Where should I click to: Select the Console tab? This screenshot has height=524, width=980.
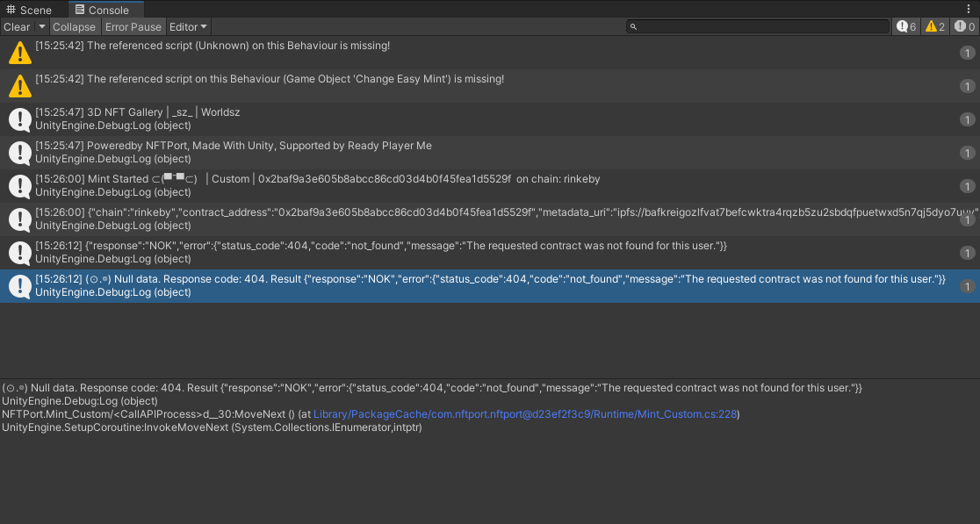tap(105, 10)
